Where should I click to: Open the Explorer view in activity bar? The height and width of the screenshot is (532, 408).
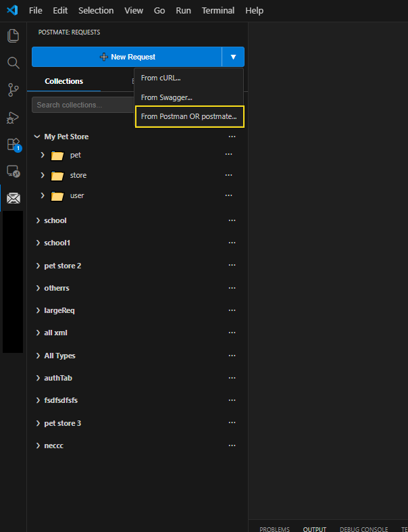click(x=14, y=36)
